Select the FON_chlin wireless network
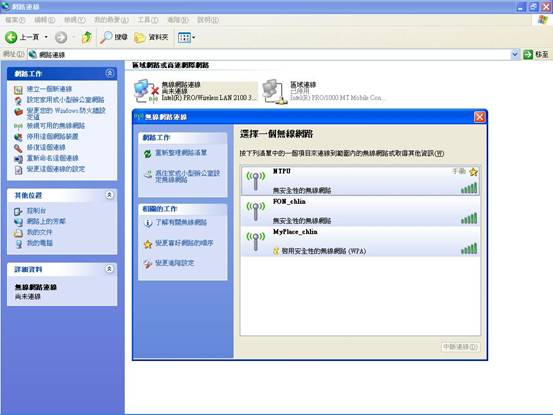Image resolution: width=553 pixels, height=415 pixels. click(x=360, y=211)
